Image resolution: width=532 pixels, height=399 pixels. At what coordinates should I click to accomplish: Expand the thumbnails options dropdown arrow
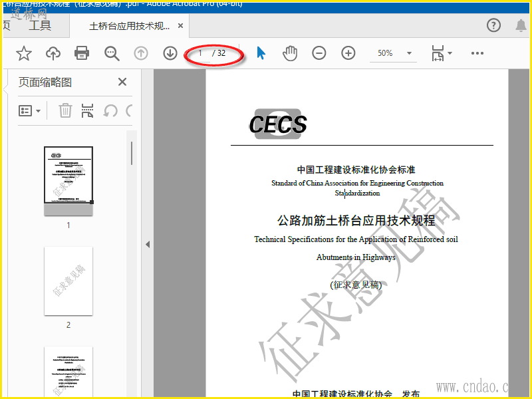click(38, 111)
